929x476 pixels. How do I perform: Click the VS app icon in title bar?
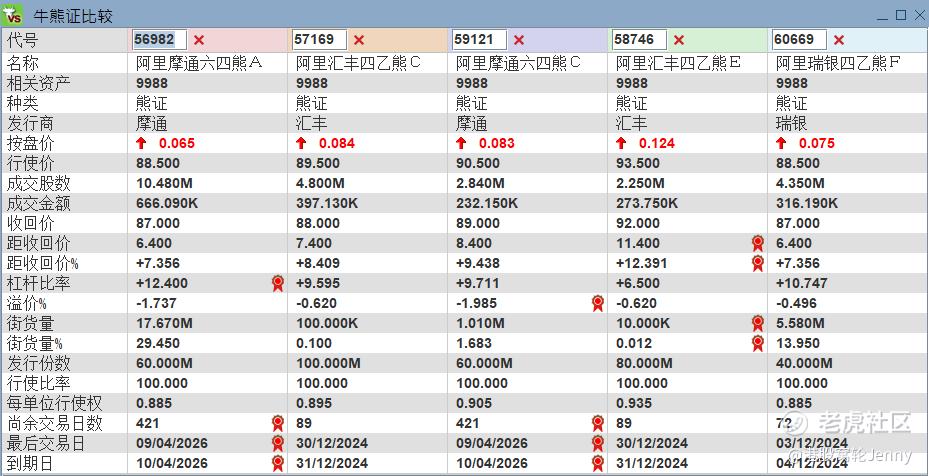pyautogui.click(x=12, y=14)
